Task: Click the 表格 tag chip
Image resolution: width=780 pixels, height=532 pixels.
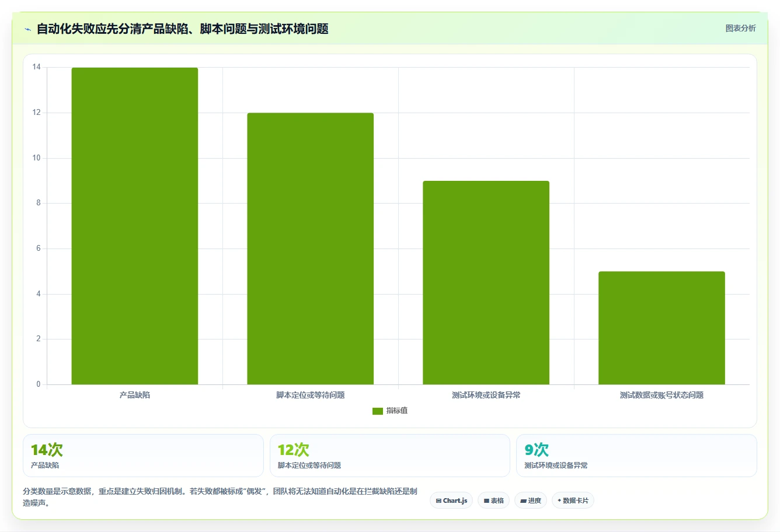Action: pos(493,501)
